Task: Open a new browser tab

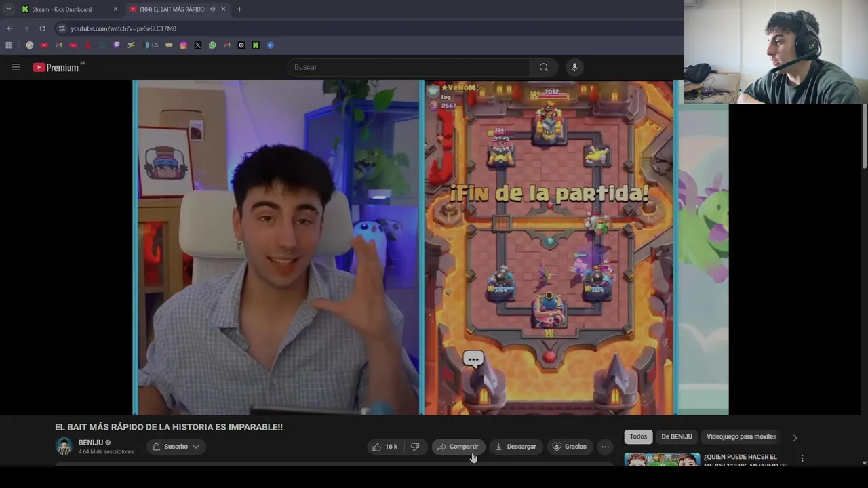Action: [x=239, y=9]
